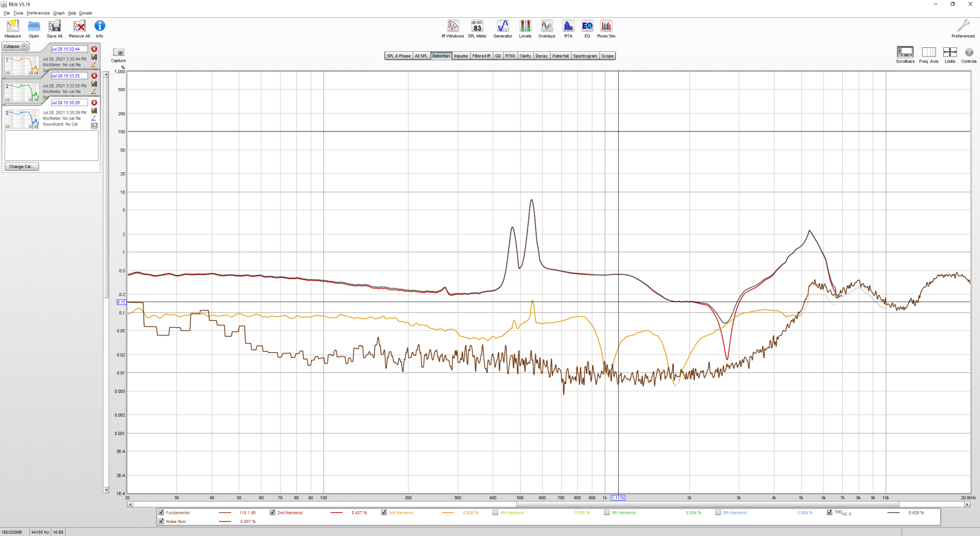This screenshot has width=980, height=536.
Task: Open the Room Sim tool
Action: [606, 29]
